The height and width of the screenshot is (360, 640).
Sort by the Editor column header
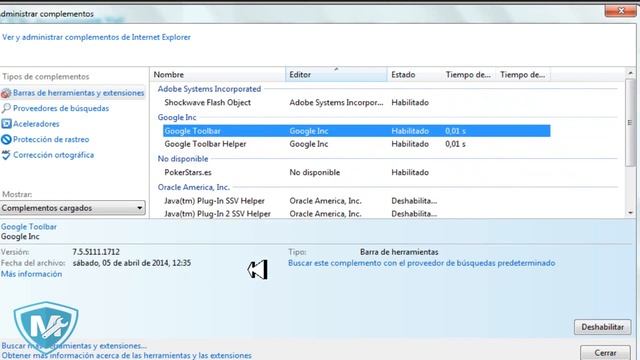coord(336,75)
